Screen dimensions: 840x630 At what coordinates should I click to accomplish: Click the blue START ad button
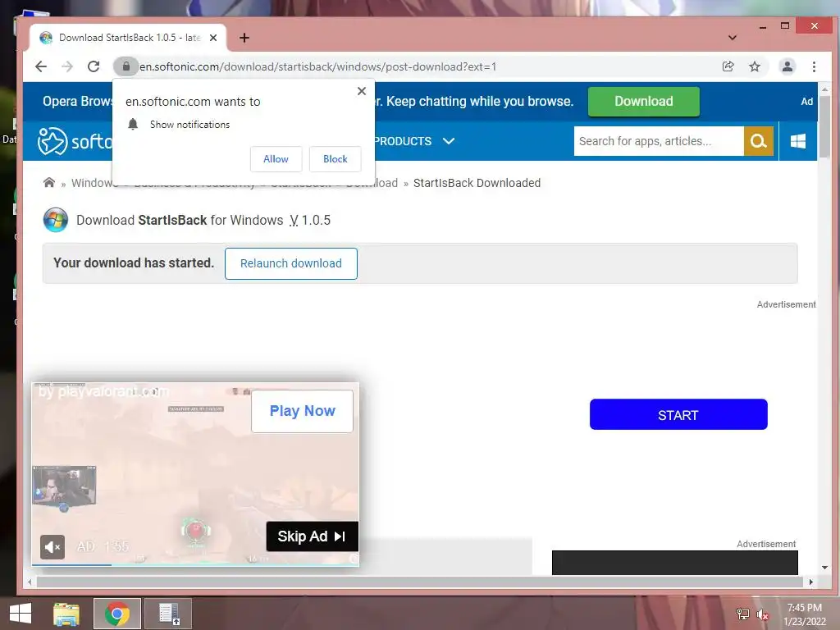678,414
